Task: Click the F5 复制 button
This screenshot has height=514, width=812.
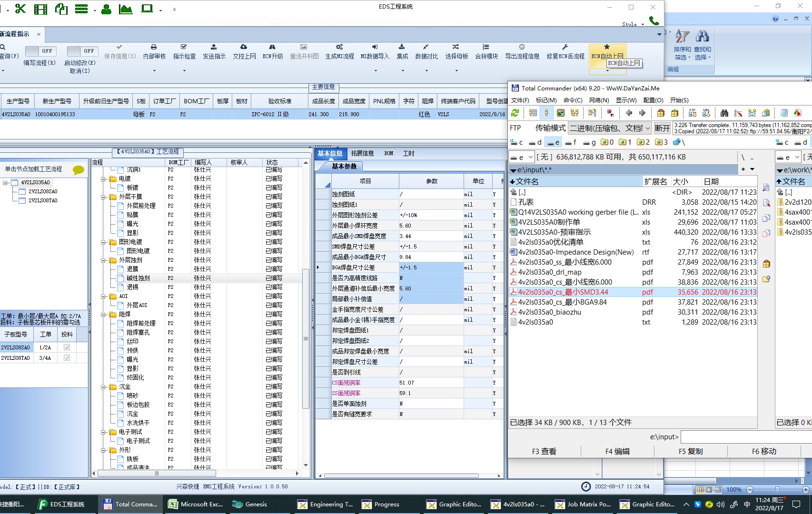Action: pyautogui.click(x=691, y=451)
